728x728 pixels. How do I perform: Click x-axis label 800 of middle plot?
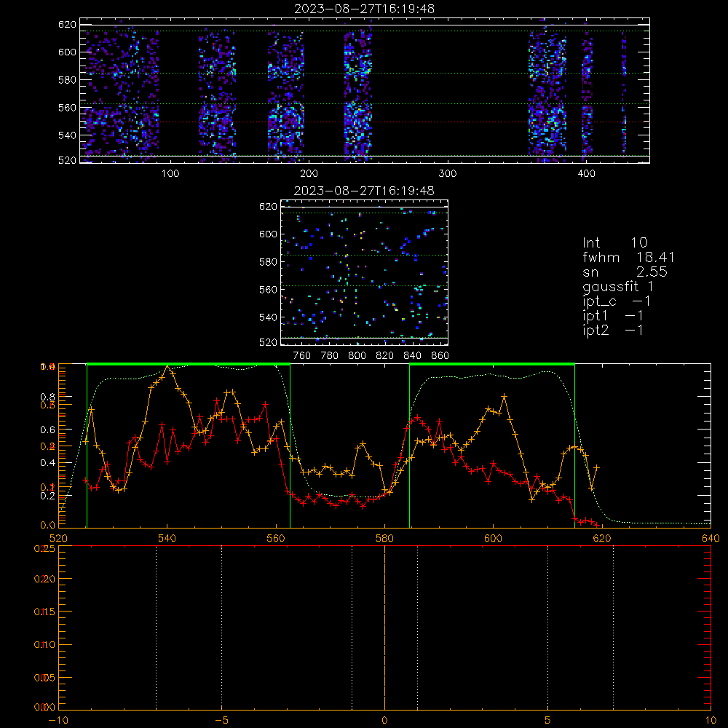[357, 356]
